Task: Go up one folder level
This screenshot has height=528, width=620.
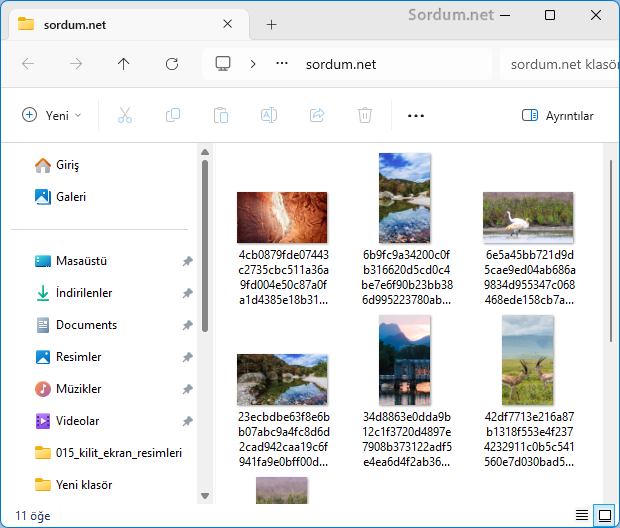Action: [x=124, y=64]
